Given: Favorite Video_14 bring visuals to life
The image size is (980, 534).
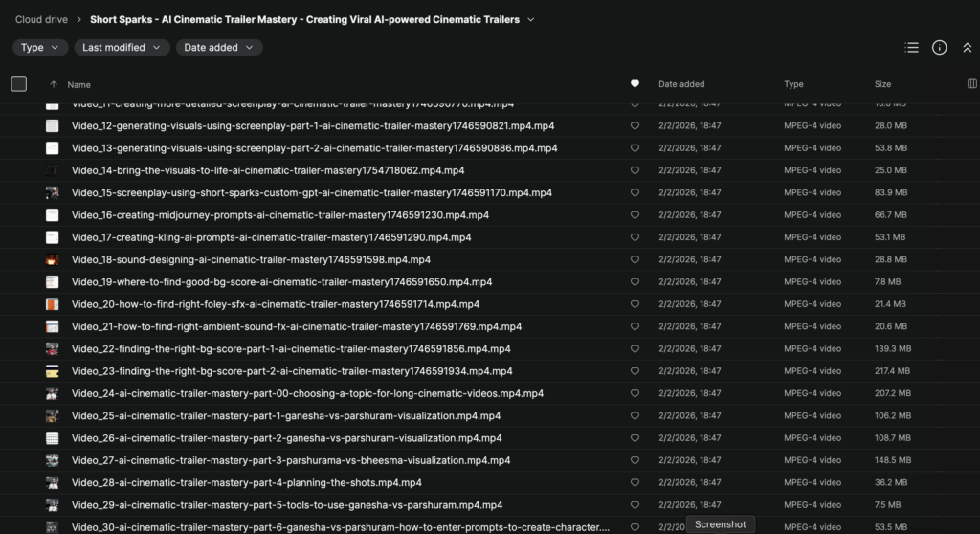Looking at the screenshot, I should (x=635, y=170).
